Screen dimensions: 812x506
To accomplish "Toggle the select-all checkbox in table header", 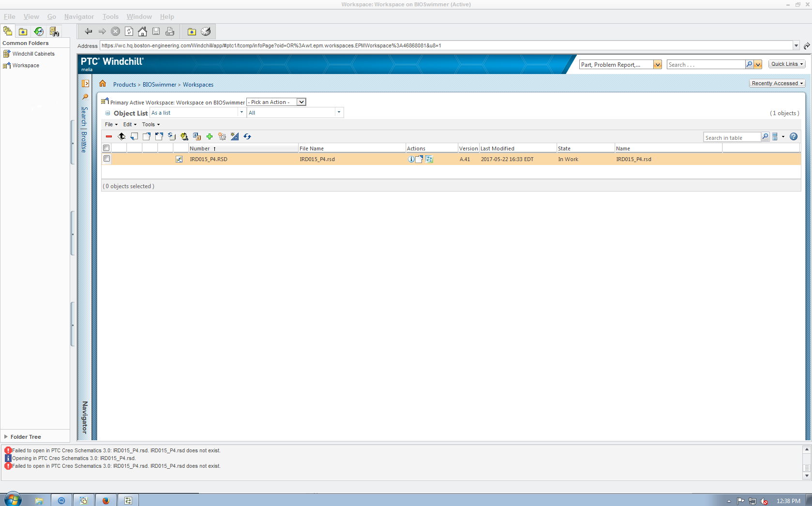I will point(106,148).
